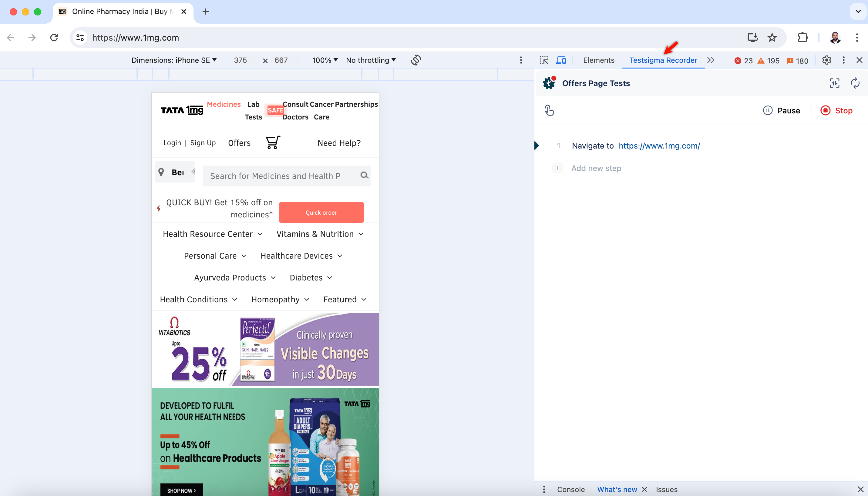Switch to the Elements tab
868x496 pixels.
point(598,60)
